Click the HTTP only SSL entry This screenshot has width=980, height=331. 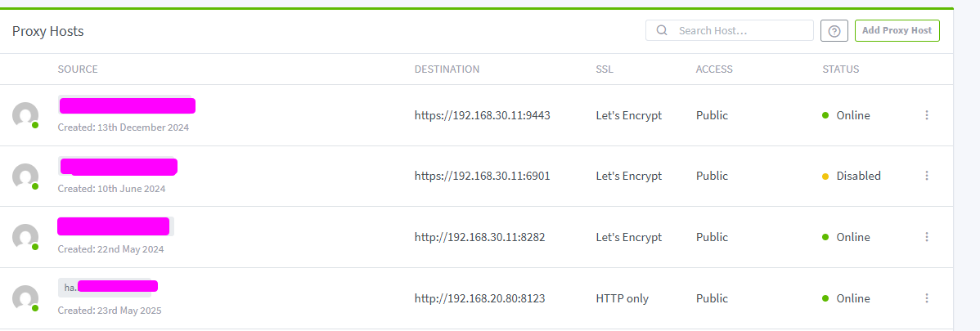[623, 298]
